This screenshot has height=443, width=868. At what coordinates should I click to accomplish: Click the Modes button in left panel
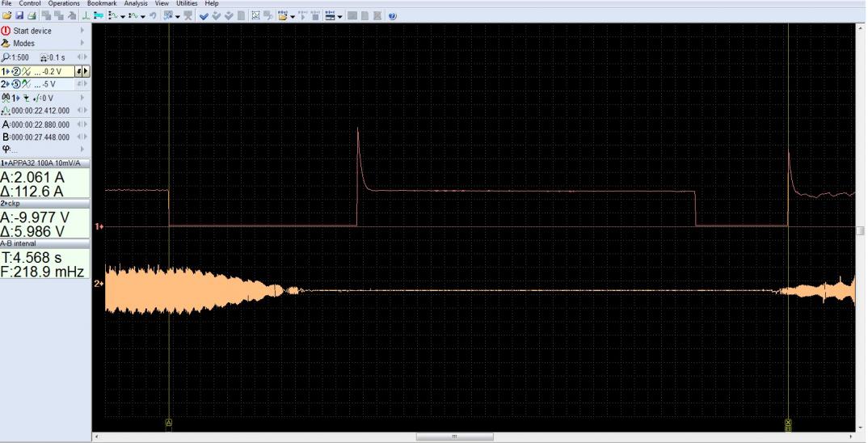[x=24, y=44]
